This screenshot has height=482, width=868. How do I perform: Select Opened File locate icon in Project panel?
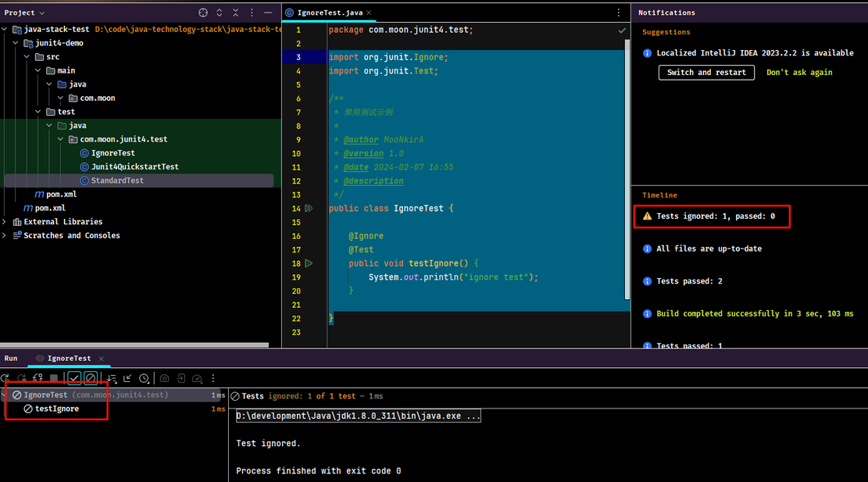[x=203, y=12]
